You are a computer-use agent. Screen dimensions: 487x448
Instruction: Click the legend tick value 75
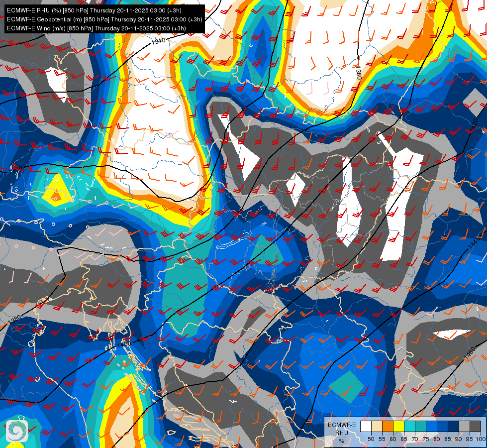(x=426, y=440)
